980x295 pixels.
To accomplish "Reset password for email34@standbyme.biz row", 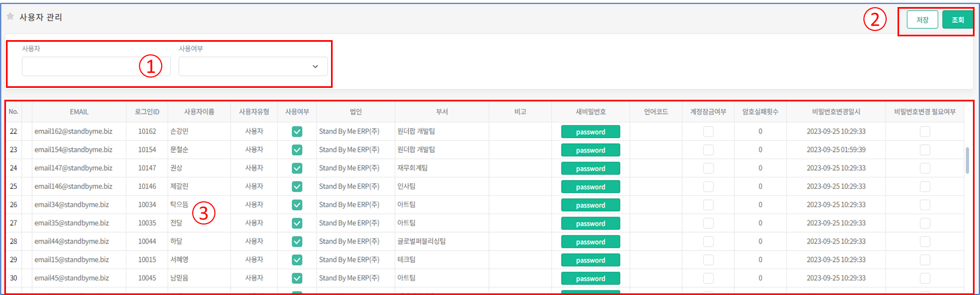I will click(x=590, y=206).
